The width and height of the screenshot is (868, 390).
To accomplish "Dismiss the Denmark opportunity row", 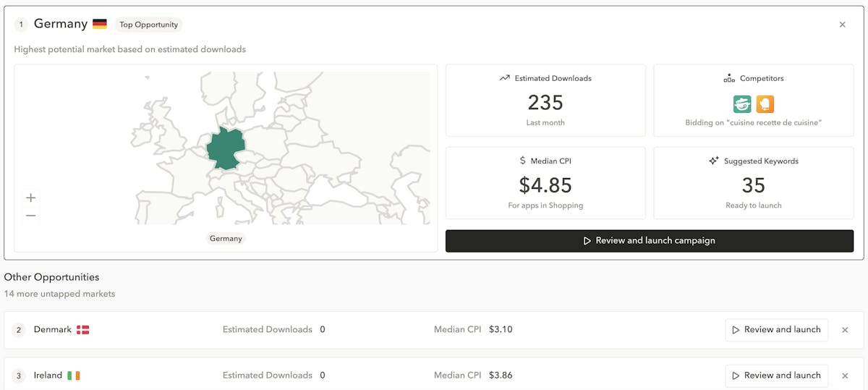I will [x=845, y=330].
